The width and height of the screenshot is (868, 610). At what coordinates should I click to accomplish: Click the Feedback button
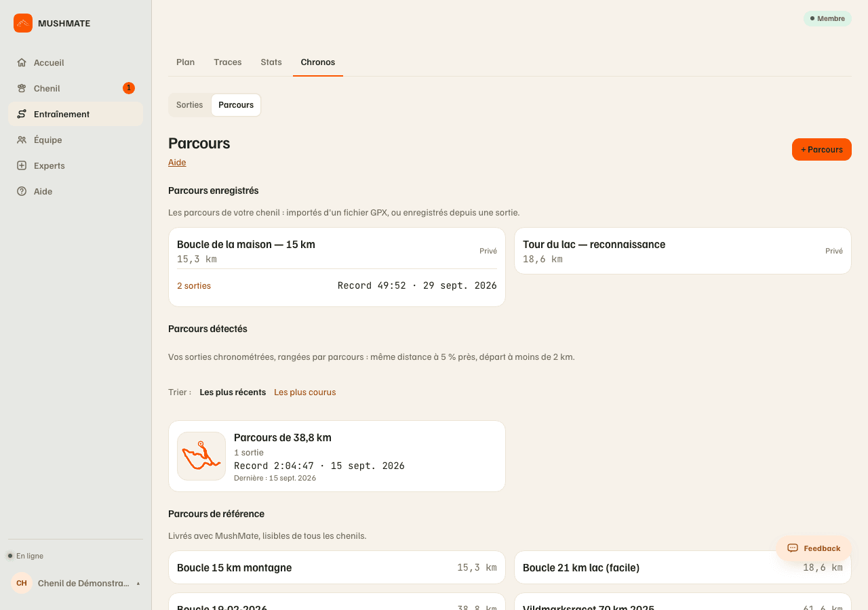[814, 548]
